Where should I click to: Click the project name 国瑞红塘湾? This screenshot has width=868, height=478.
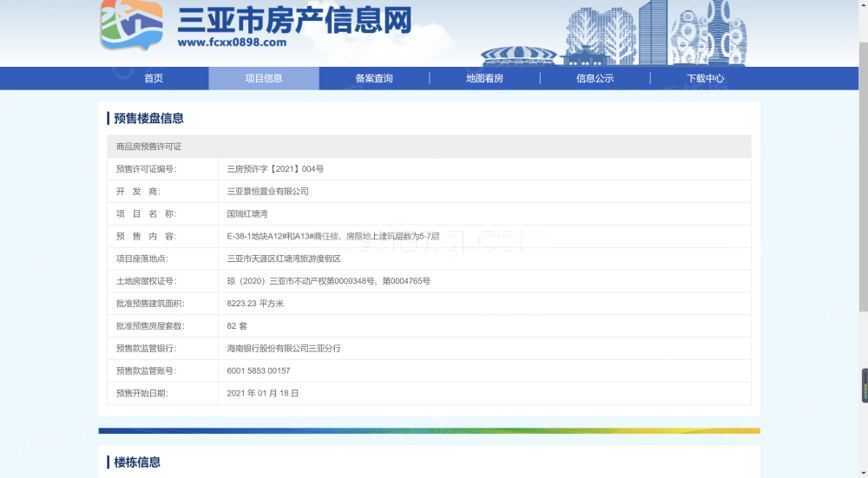click(248, 213)
